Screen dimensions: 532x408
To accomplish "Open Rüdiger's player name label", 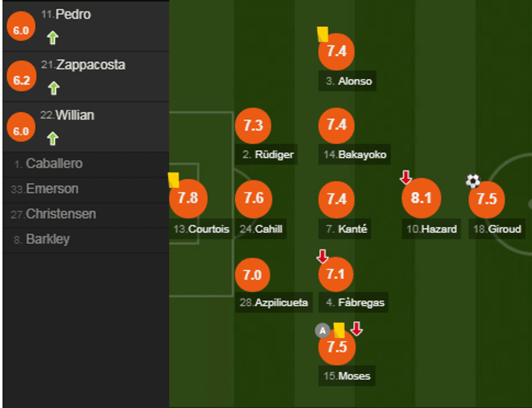I will click(x=268, y=155).
